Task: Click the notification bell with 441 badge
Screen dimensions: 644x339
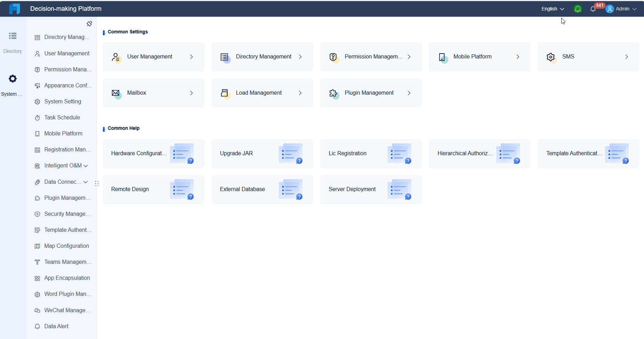Action: pyautogui.click(x=593, y=9)
